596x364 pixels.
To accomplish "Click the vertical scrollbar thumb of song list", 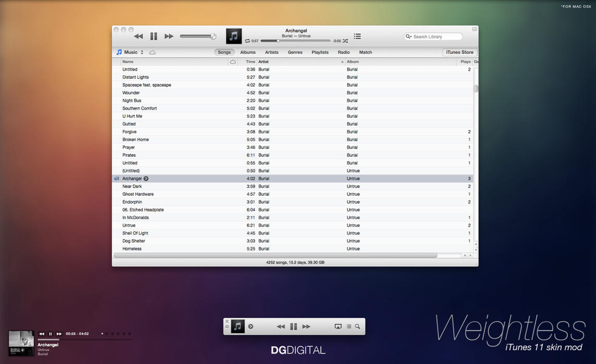I will click(476, 89).
